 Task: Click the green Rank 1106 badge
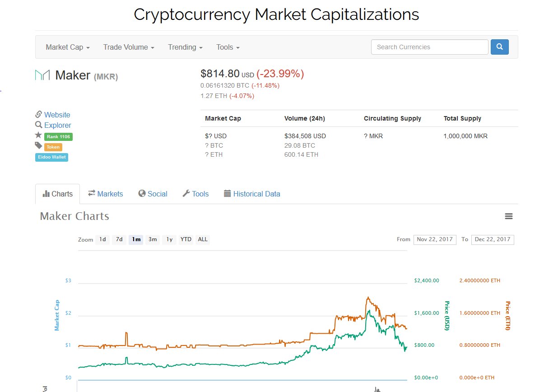pos(58,136)
